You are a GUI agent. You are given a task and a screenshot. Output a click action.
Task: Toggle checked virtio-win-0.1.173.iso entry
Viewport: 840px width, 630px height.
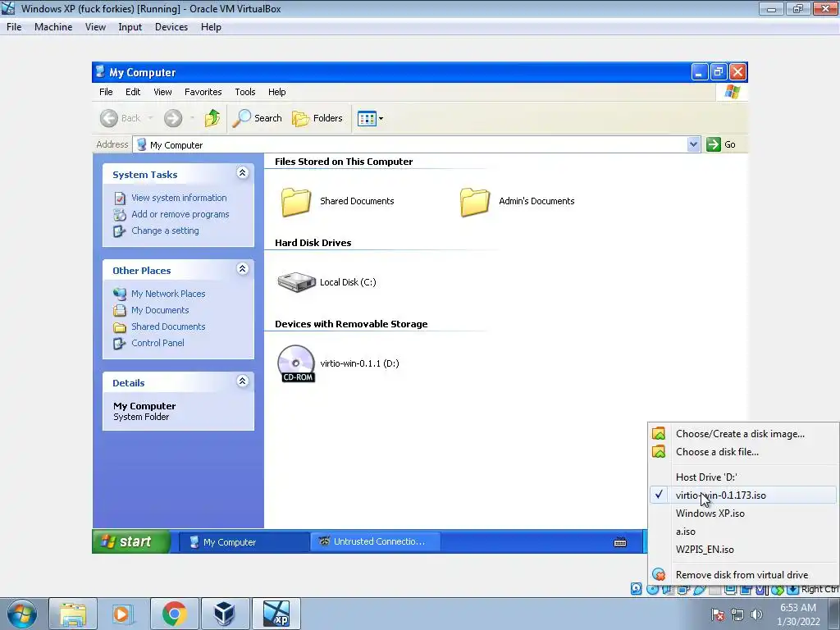pos(743,495)
